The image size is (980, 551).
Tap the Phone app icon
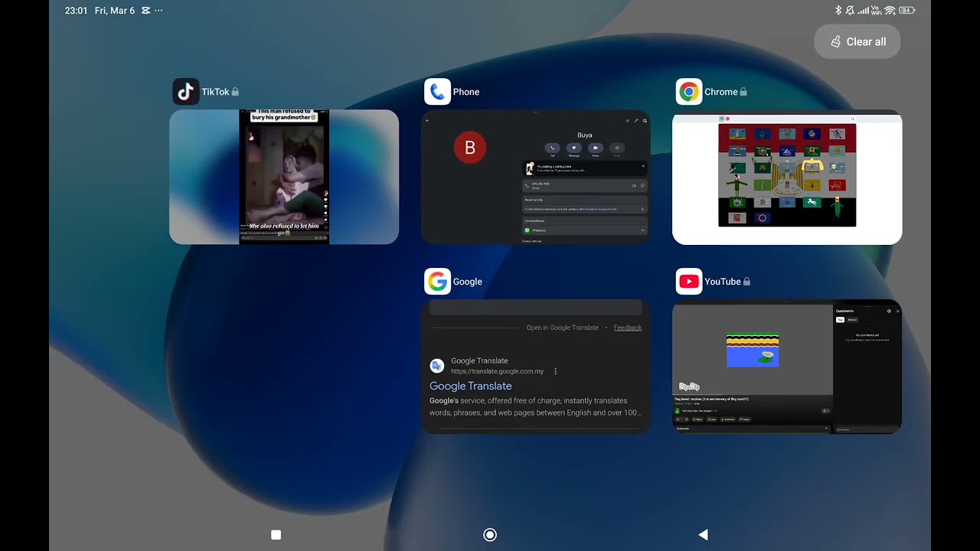point(437,92)
